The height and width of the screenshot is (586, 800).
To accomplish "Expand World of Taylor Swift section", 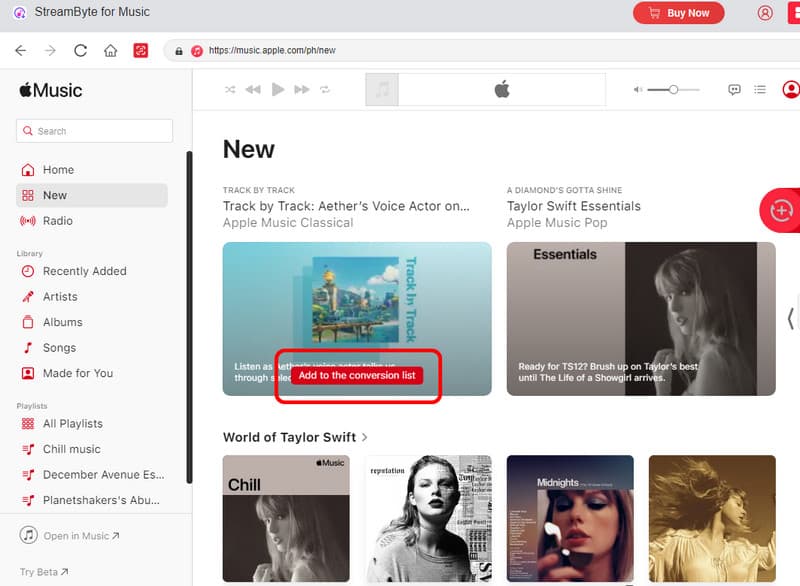I will pos(365,437).
